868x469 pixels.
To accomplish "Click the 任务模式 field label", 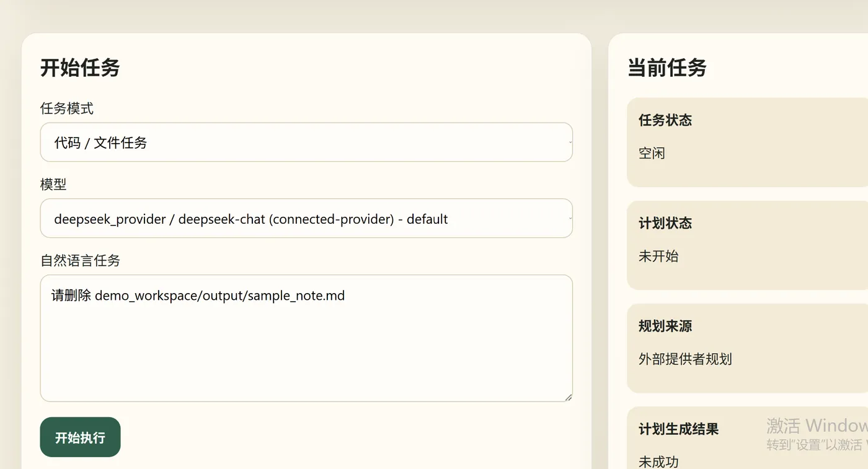I will (67, 109).
